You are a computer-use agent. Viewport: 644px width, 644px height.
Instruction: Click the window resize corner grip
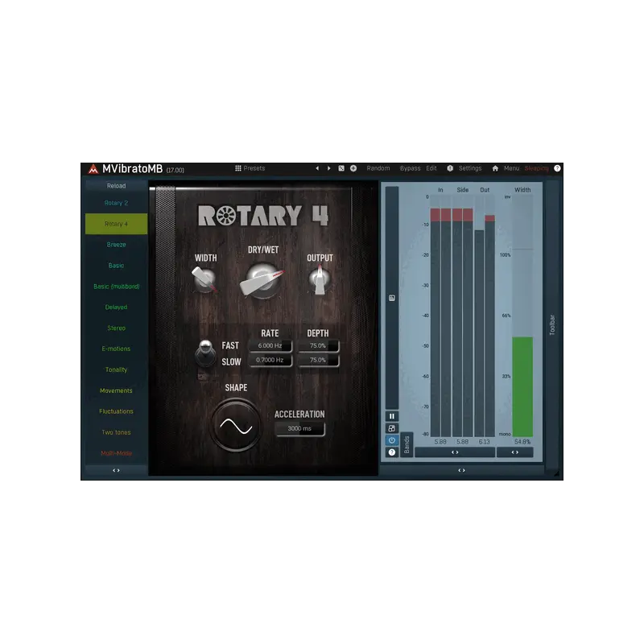coord(556,473)
